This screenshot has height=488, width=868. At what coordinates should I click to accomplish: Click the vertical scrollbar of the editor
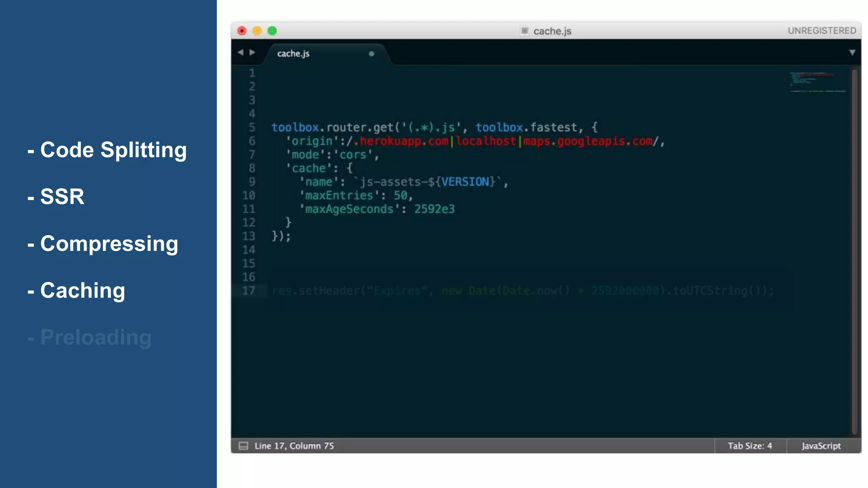click(x=854, y=252)
